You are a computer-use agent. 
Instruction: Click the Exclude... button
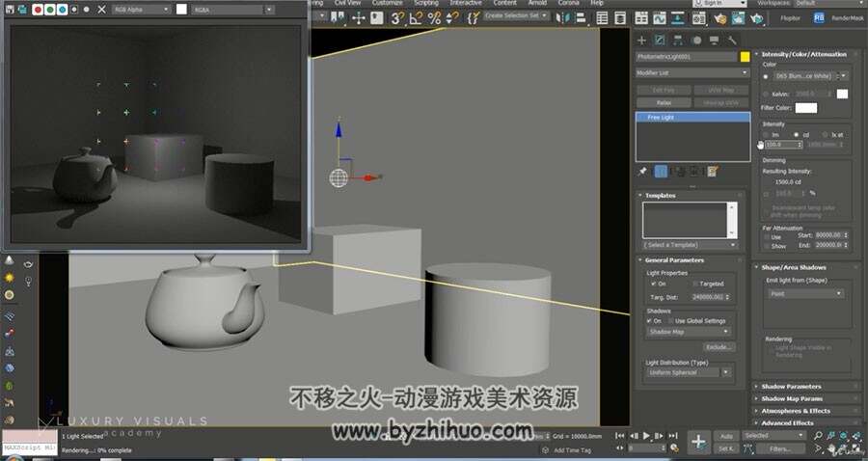tap(719, 347)
